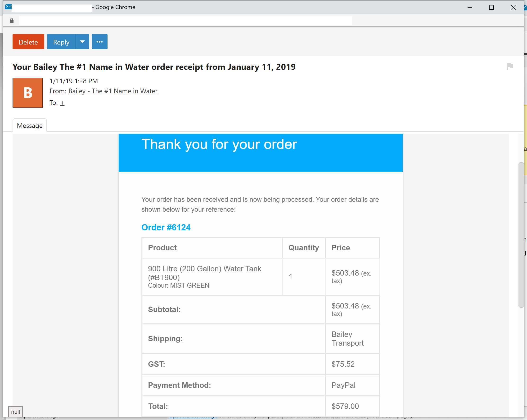This screenshot has width=527, height=420.
Task: Click the browser address bar field
Action: (x=186, y=21)
